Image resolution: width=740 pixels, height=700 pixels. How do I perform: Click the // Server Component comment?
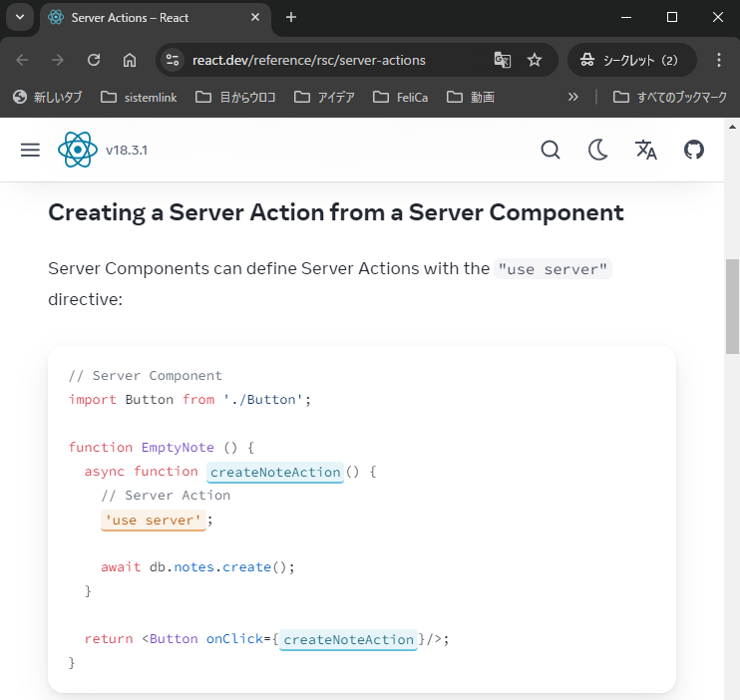coord(146,375)
